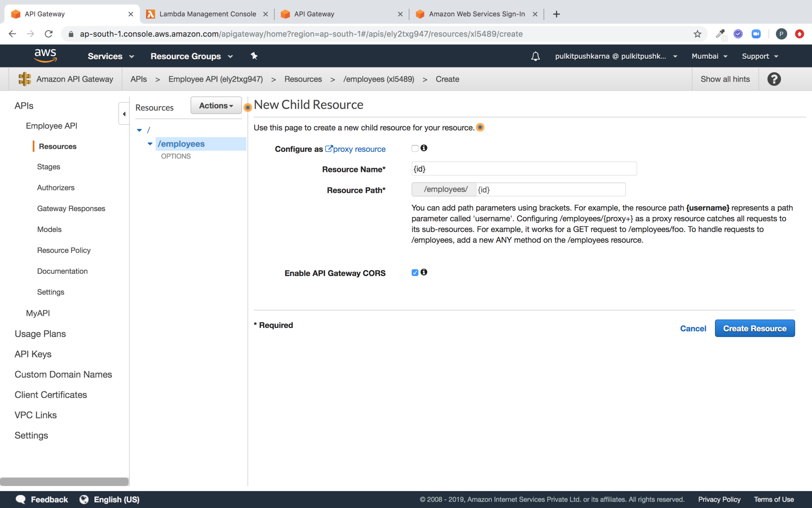Collapse the left navigation panel arrow
Screen dimensions: 812x508
click(124, 114)
